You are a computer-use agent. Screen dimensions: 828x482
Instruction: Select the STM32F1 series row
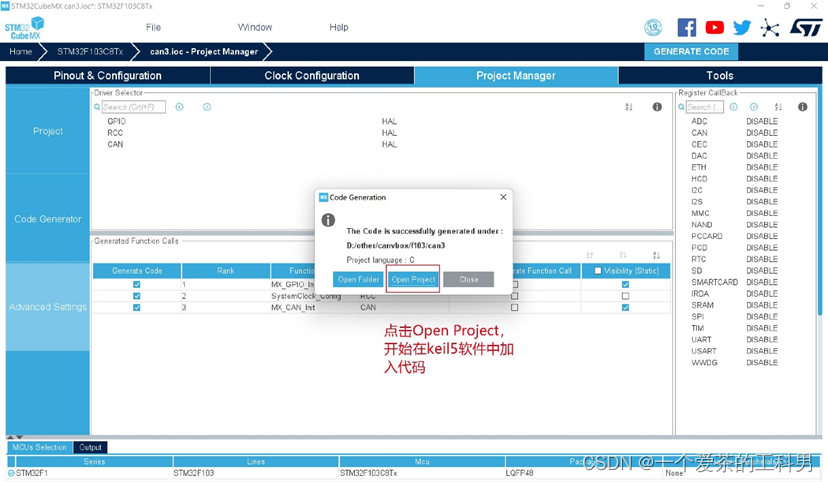[414, 473]
